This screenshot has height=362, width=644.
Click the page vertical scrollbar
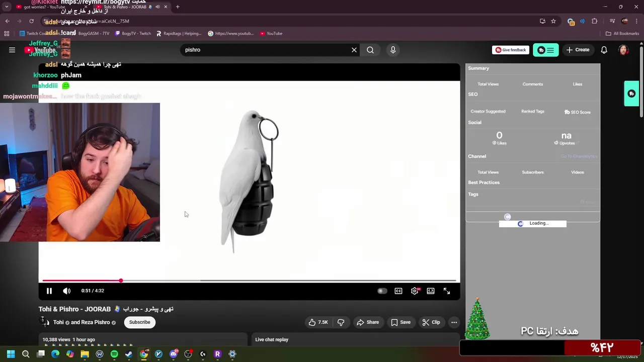(x=641, y=83)
